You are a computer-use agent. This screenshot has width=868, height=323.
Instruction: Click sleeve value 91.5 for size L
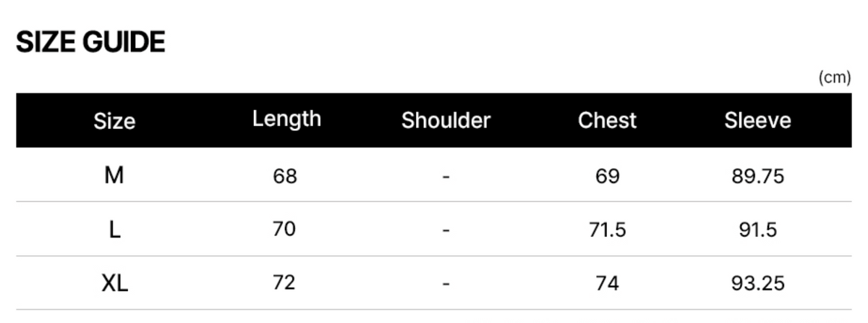[757, 230]
